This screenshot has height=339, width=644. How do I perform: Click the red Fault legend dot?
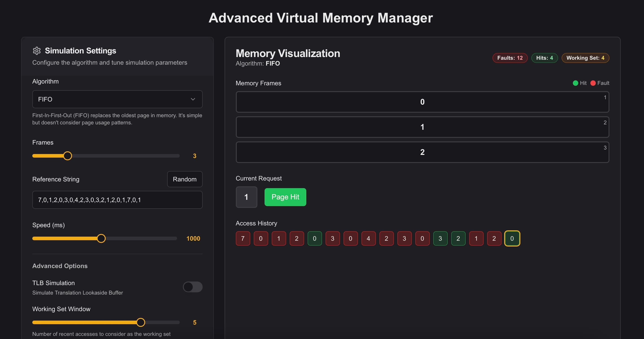[593, 83]
